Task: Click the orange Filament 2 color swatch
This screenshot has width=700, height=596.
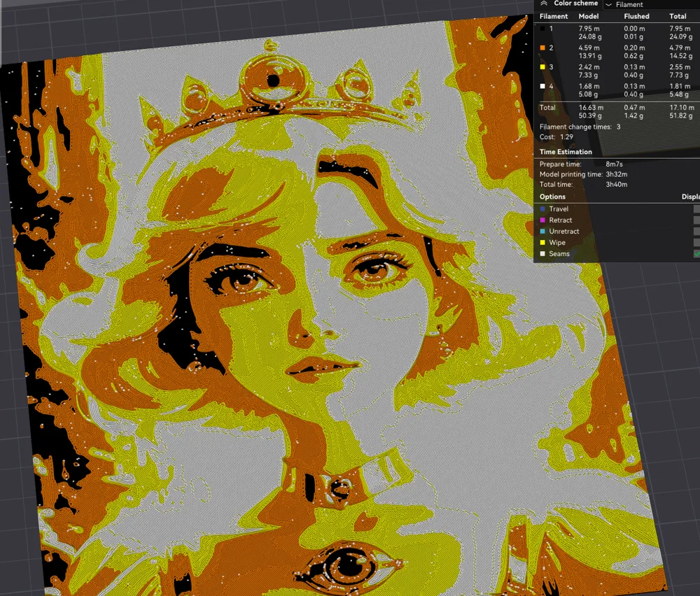Action: (x=542, y=48)
